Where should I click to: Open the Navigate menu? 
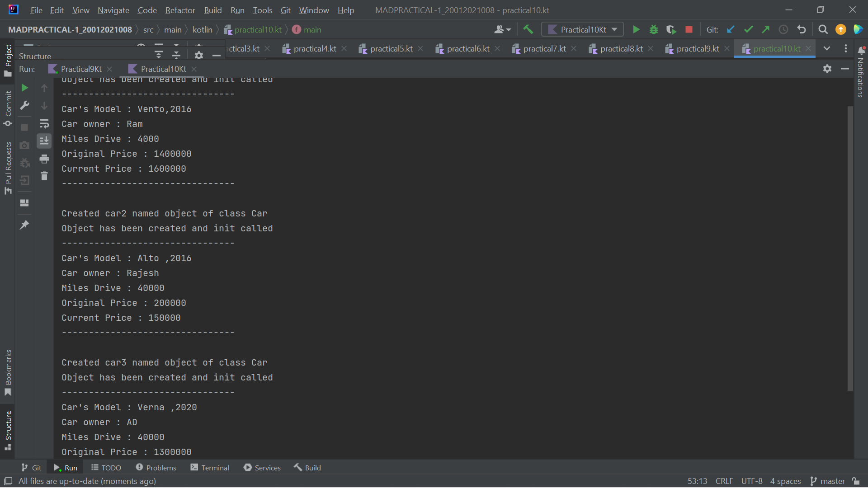(113, 10)
